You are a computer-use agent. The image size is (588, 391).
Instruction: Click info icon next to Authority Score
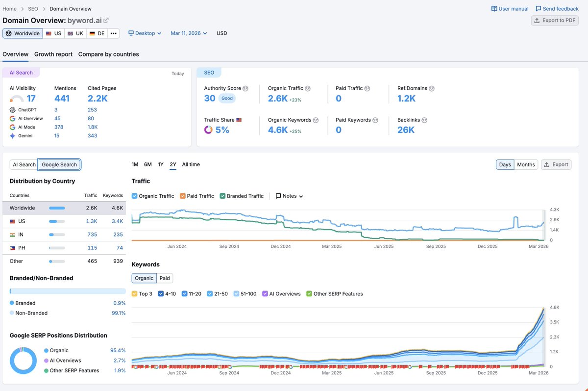click(245, 89)
